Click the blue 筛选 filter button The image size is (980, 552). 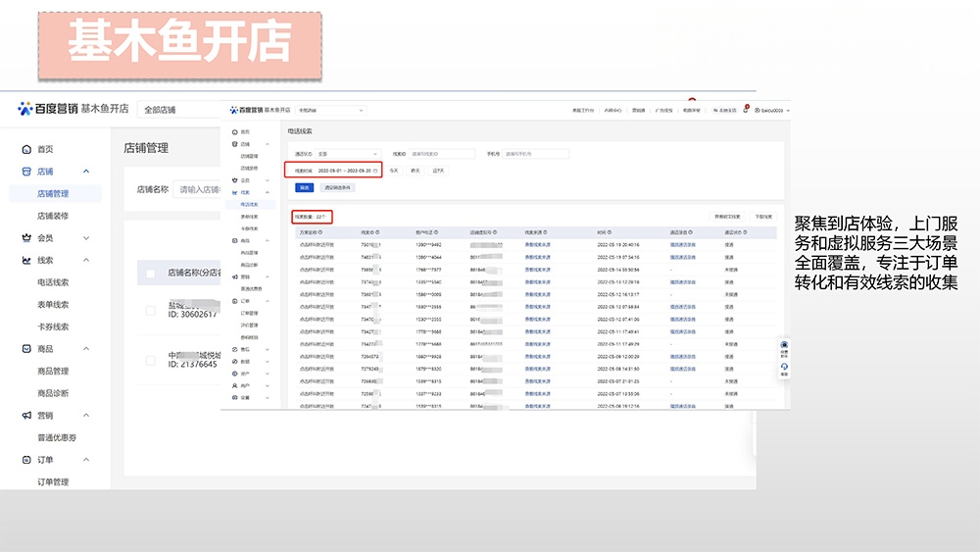coord(305,187)
